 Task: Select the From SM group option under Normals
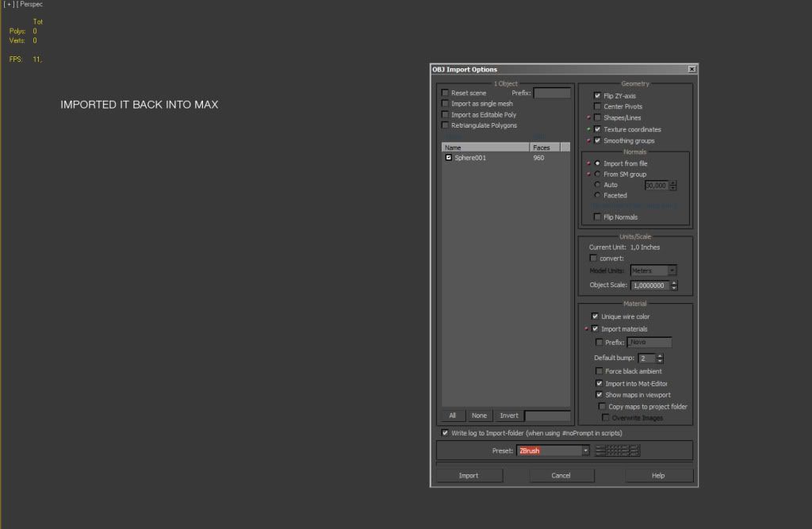pyautogui.click(x=597, y=174)
